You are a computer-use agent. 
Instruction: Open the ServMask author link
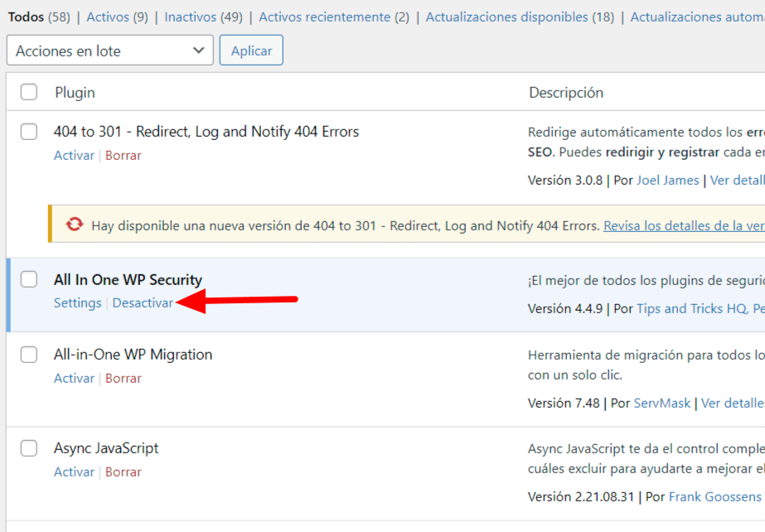(662, 404)
